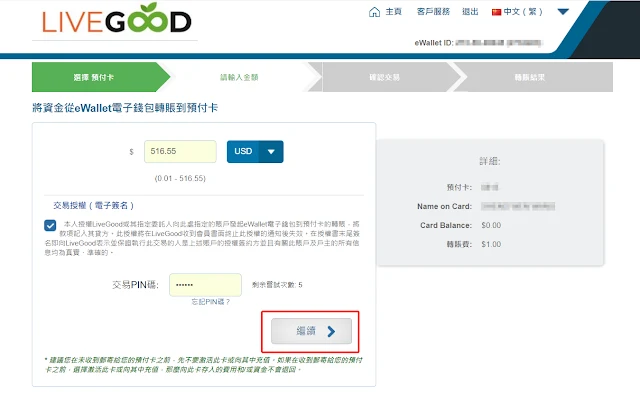
Task: Click the 剩余嘗試次數: 5 text
Action: [277, 285]
